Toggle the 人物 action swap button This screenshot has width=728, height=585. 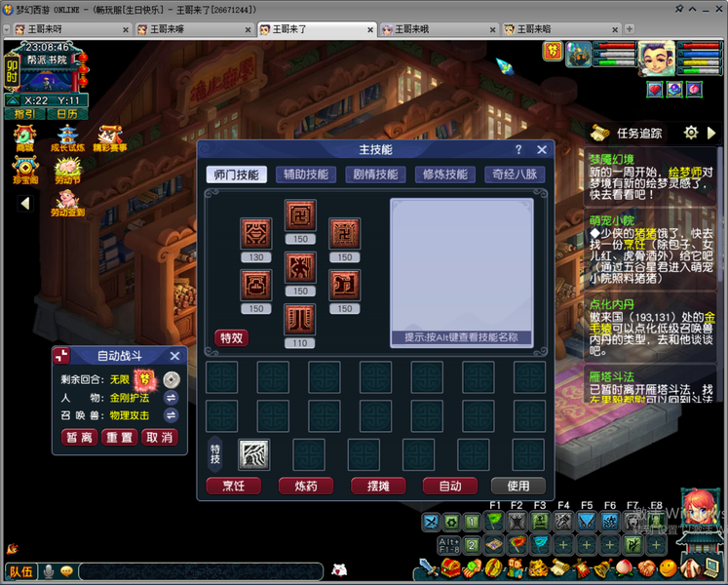(171, 398)
